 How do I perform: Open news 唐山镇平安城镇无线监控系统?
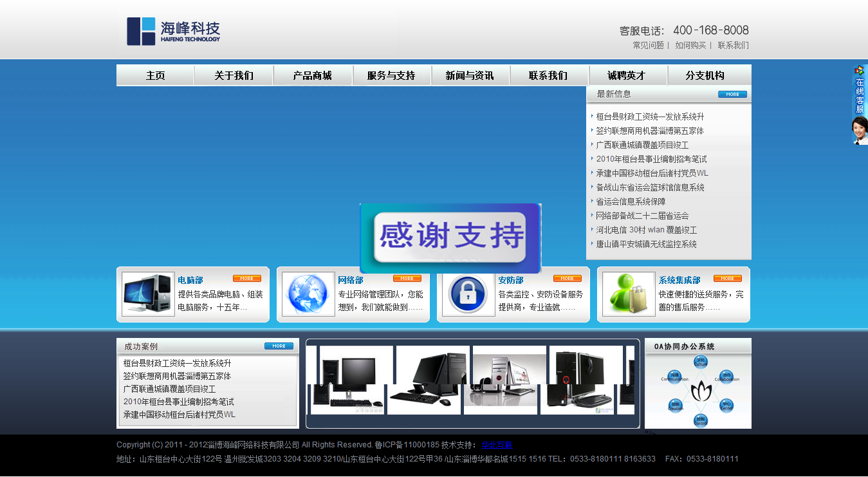pos(646,244)
